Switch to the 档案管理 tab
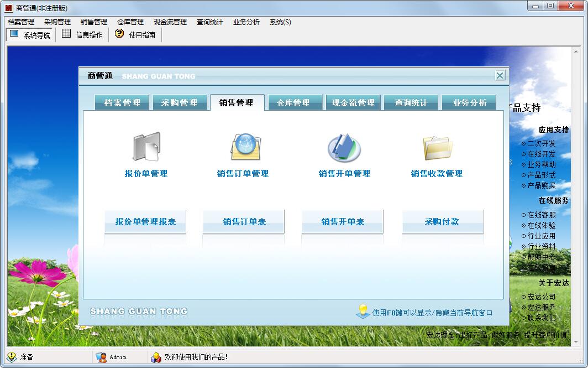This screenshot has width=588, height=368. tap(122, 103)
